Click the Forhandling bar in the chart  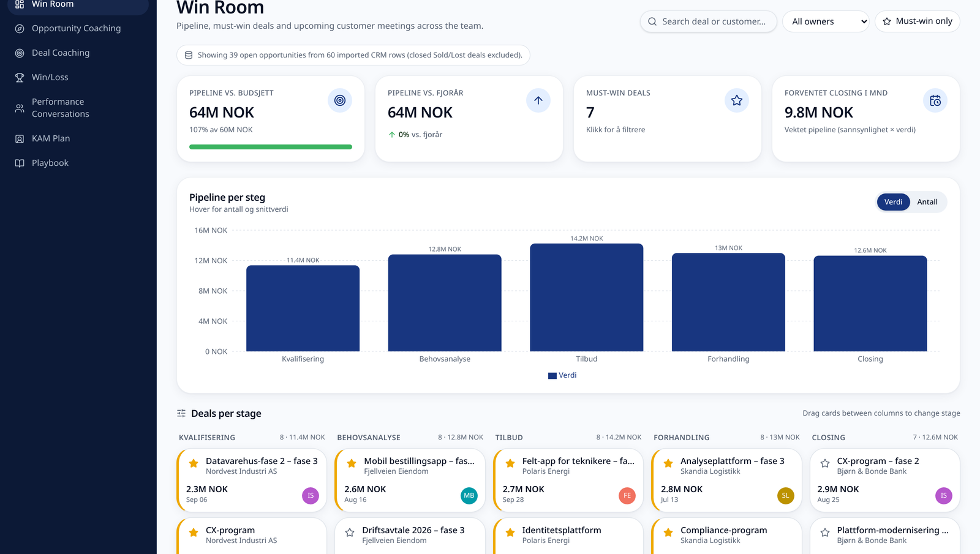click(x=728, y=302)
